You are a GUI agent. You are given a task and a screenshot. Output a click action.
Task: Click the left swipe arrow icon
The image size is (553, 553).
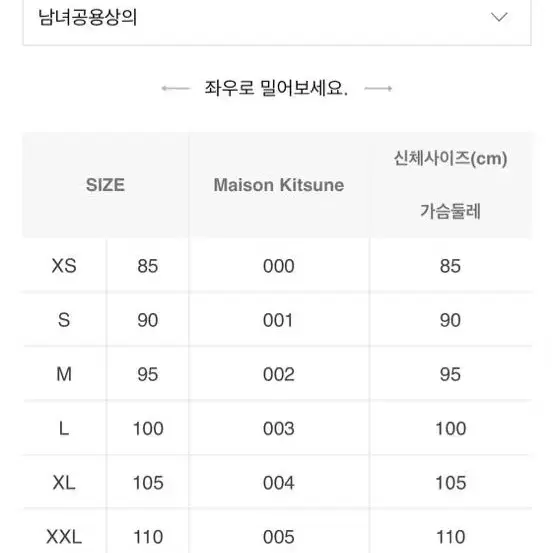click(x=176, y=88)
